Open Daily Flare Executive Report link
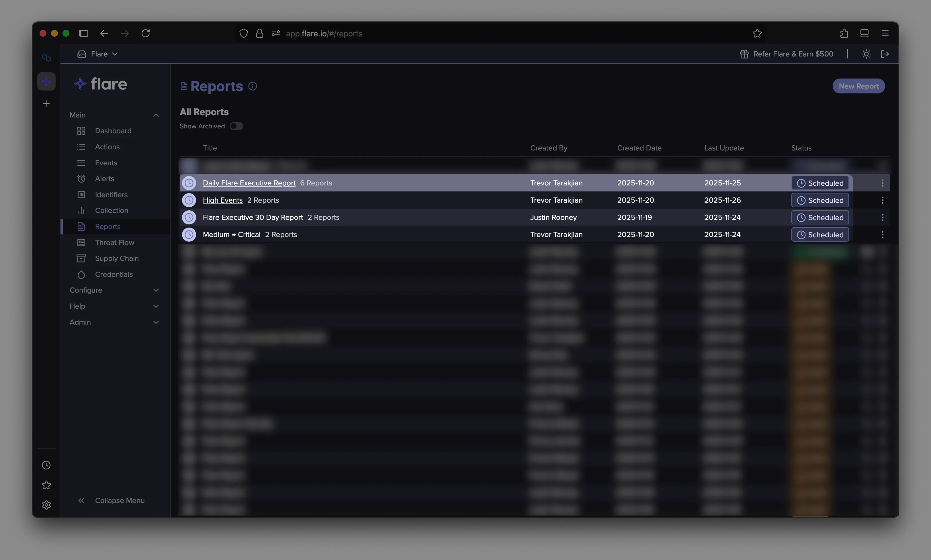 tap(249, 183)
